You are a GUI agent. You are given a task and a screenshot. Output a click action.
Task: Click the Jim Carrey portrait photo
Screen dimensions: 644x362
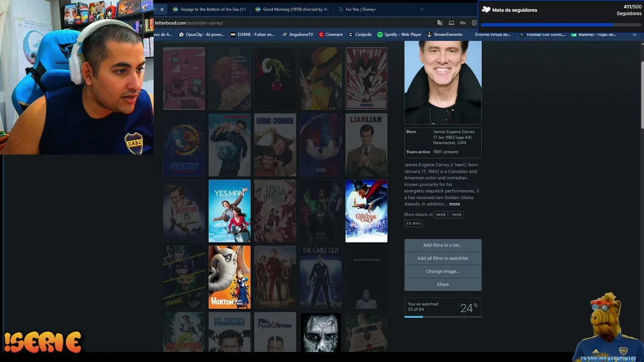pos(443,82)
